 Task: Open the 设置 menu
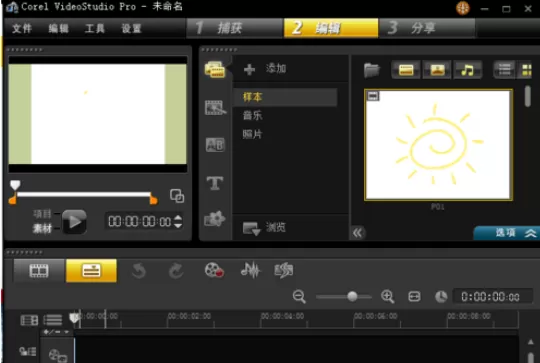[x=131, y=28]
